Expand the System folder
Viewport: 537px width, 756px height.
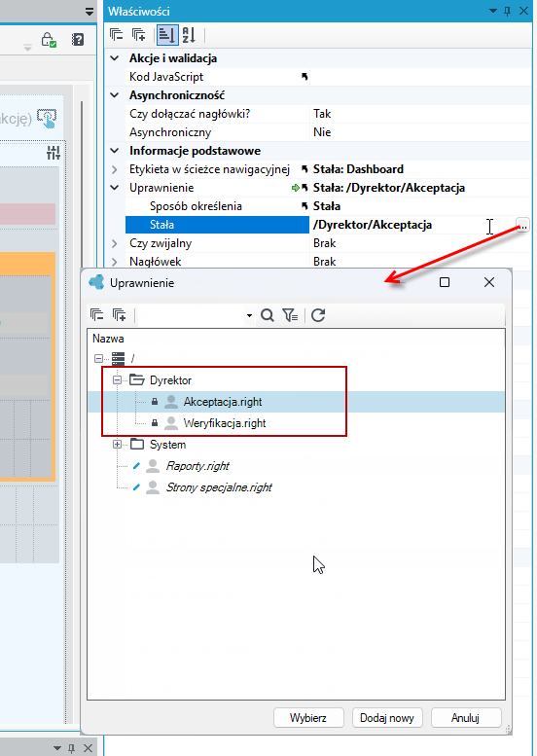(x=117, y=444)
